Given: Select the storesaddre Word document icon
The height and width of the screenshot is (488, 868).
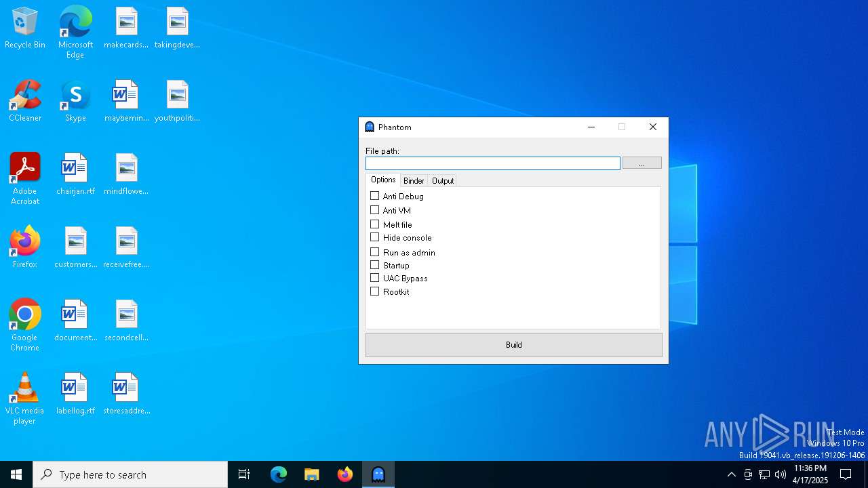Looking at the screenshot, I should (126, 394).
